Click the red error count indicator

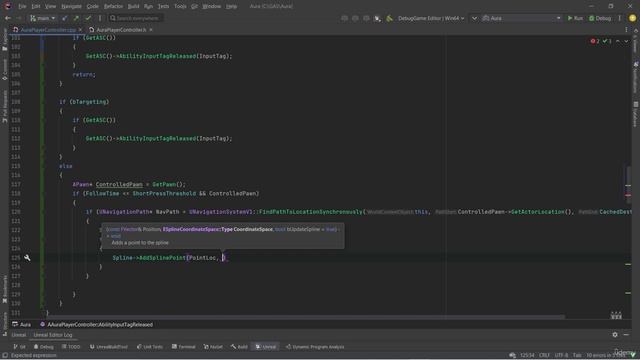coord(595,41)
